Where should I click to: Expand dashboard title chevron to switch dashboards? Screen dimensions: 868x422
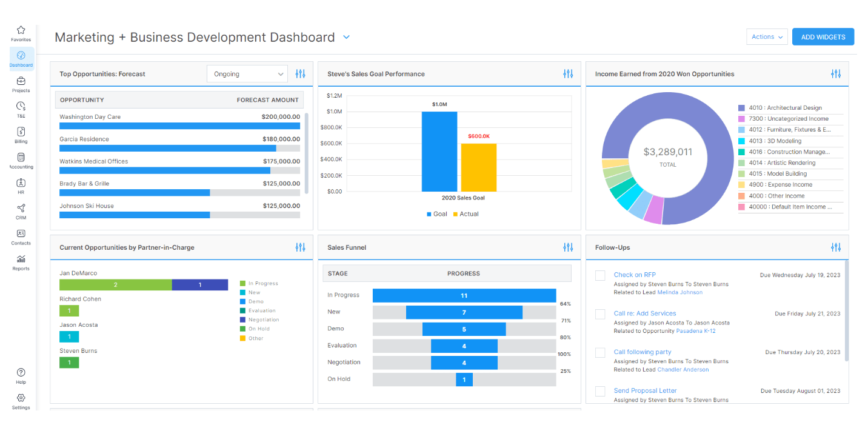[346, 37]
